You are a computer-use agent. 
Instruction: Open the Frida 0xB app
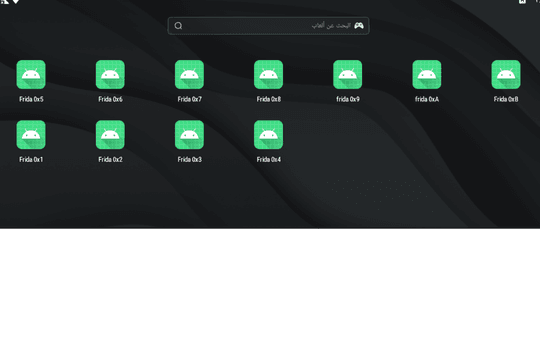point(506,74)
